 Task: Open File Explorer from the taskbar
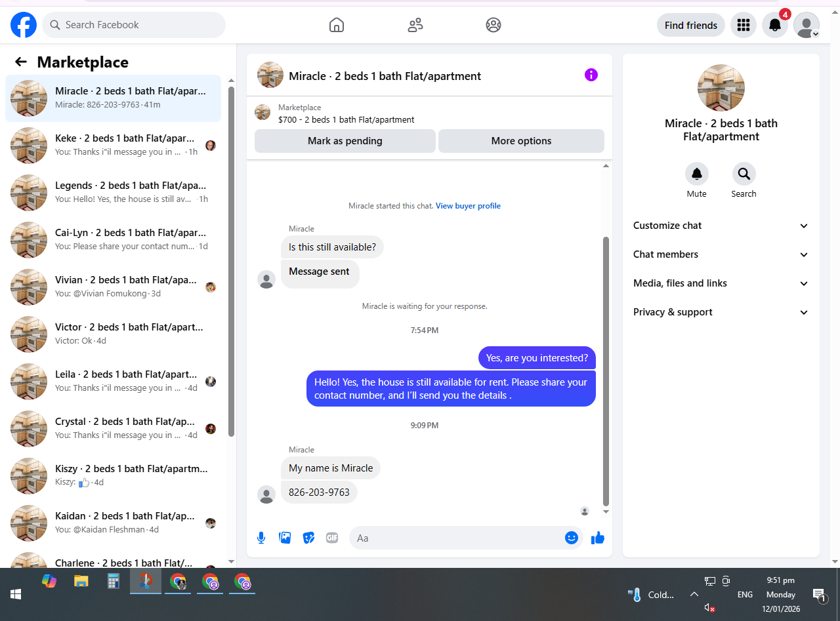pos(81,581)
